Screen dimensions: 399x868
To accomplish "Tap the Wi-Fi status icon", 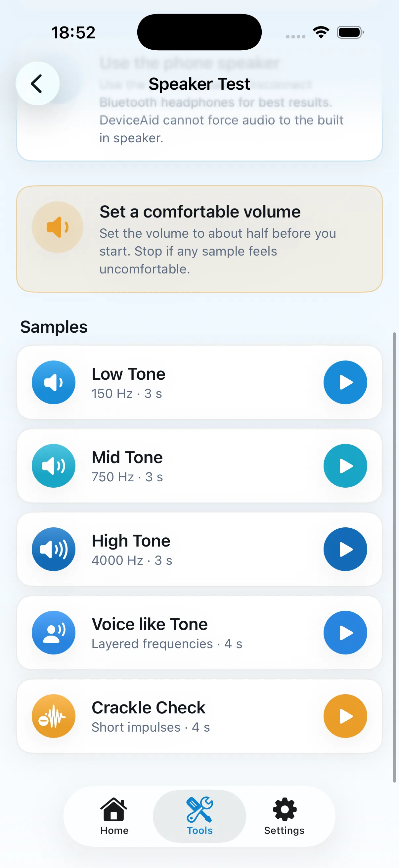I will (x=321, y=32).
